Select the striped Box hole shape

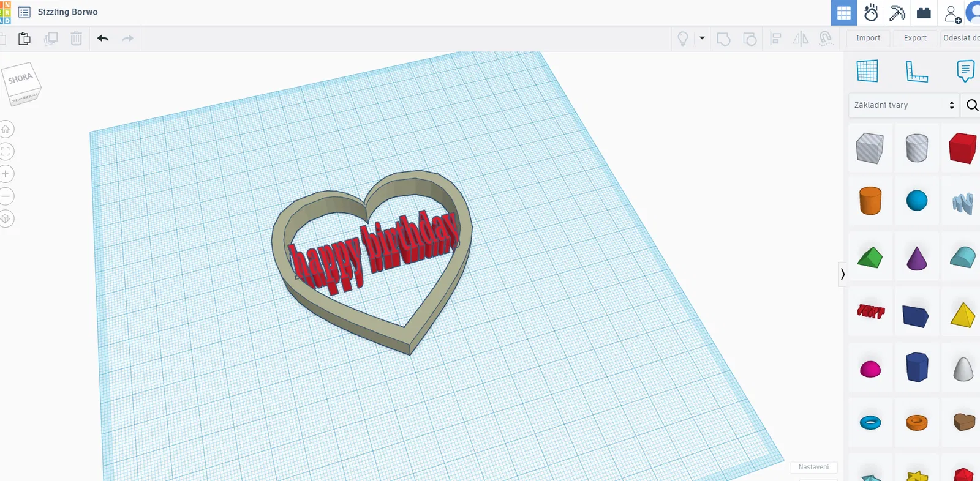click(x=870, y=148)
